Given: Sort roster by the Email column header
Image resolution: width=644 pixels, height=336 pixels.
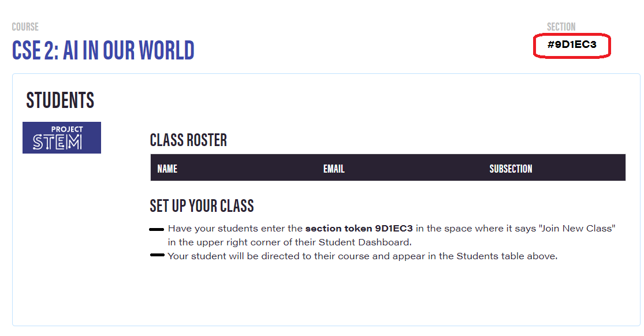Looking at the screenshot, I should click(334, 169).
